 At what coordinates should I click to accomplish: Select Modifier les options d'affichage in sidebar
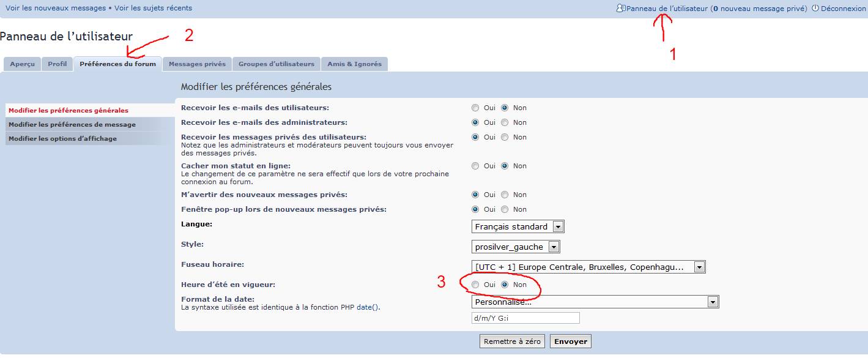62,139
